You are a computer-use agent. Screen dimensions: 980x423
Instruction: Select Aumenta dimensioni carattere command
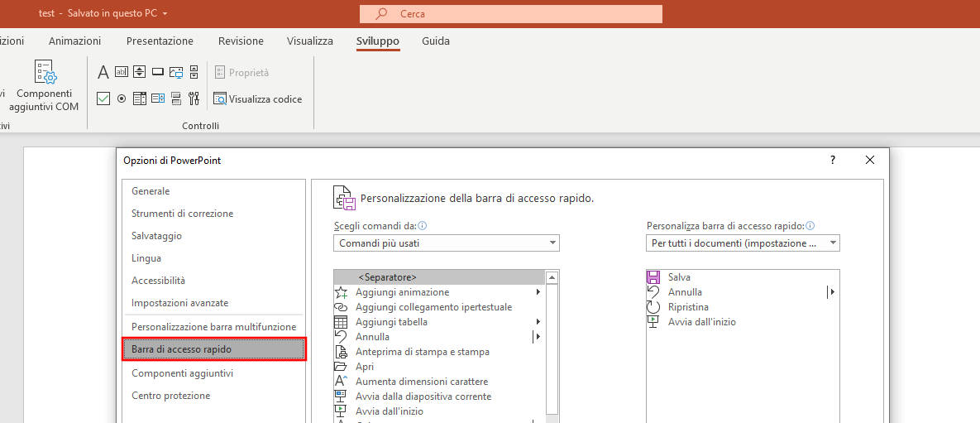click(439, 381)
